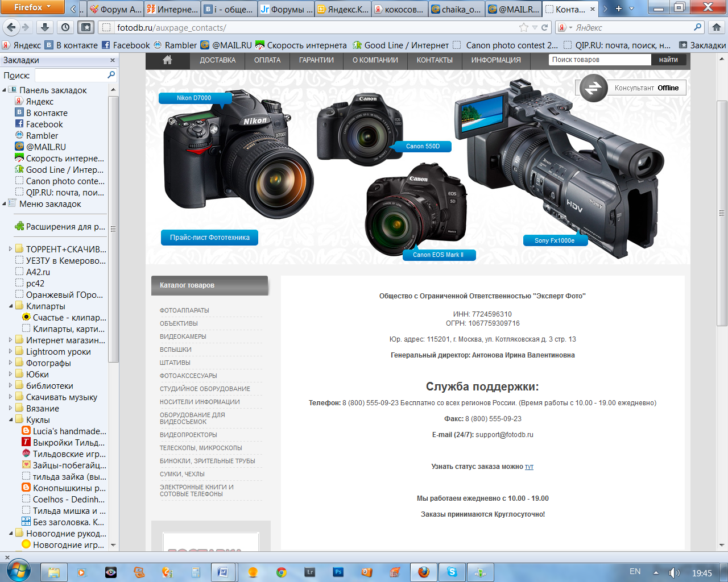Open the ДОСТАВКА menu item
Image resolution: width=728 pixels, height=582 pixels.
218,60
